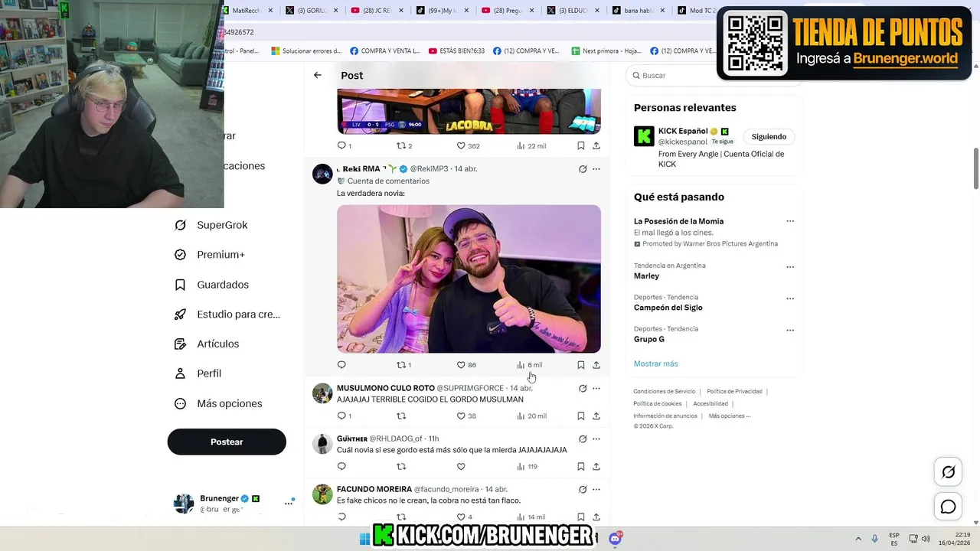
Task: Repost the top post with 362 likes
Action: coord(403,146)
